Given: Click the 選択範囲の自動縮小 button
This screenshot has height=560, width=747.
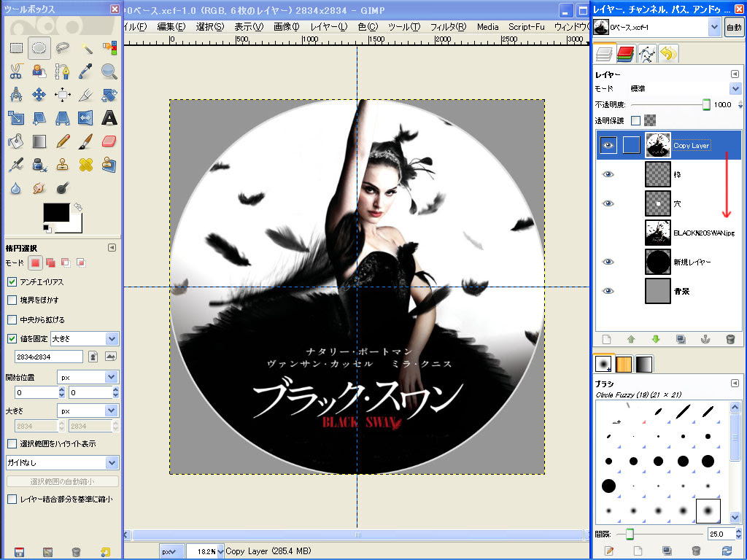Looking at the screenshot, I should click(62, 481).
